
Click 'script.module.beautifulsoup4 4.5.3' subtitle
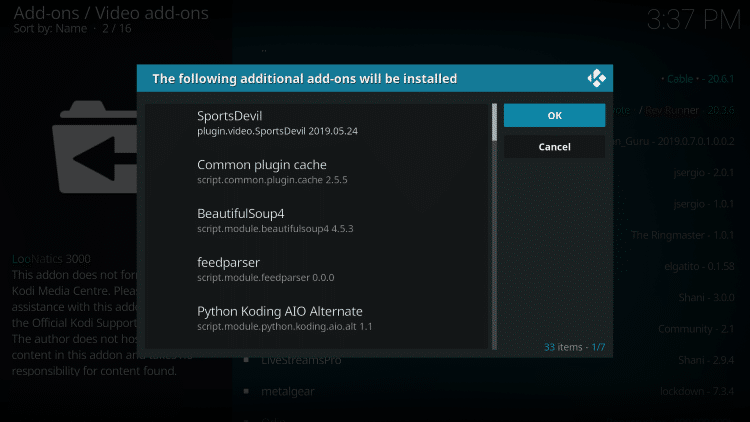[275, 229]
